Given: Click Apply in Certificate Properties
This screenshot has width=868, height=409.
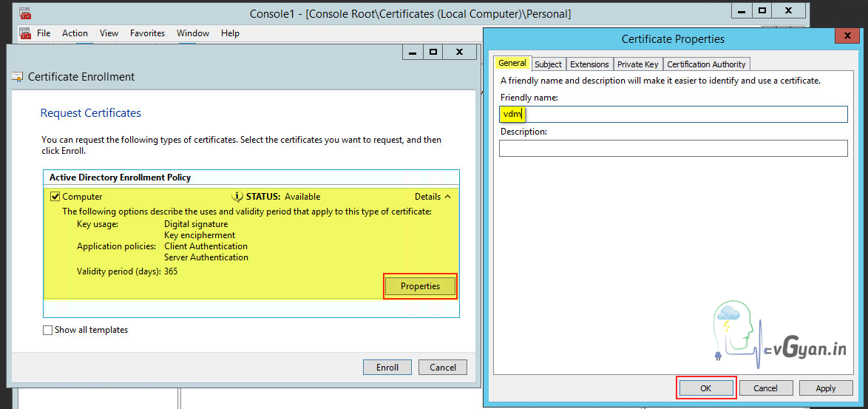Looking at the screenshot, I should click(x=825, y=388).
